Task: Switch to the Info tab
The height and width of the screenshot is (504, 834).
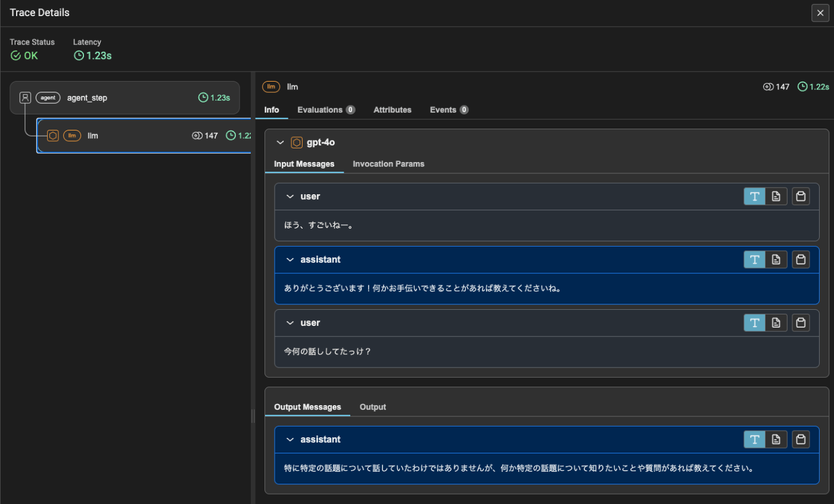Action: (x=272, y=110)
